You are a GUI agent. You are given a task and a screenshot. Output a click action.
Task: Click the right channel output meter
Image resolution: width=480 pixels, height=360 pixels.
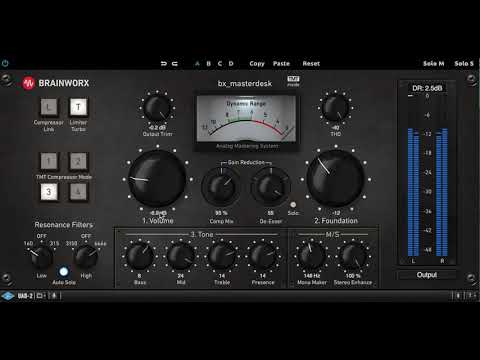pyautogui.click(x=442, y=192)
